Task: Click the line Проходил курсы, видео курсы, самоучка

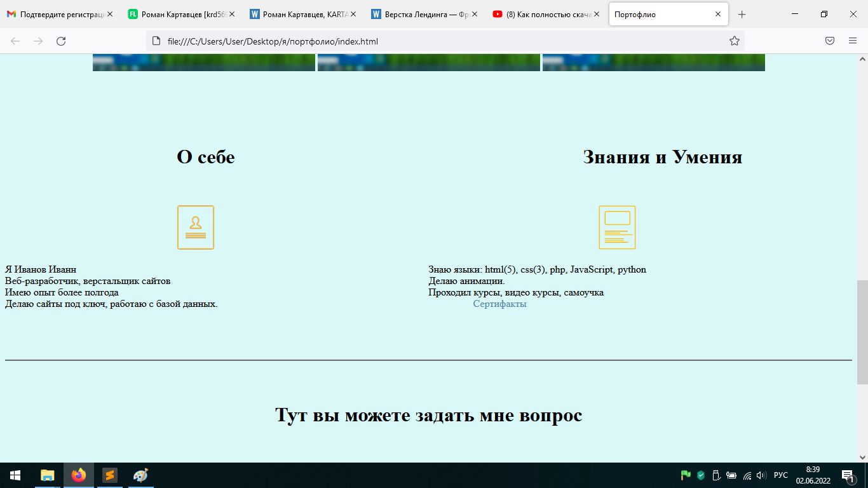Action: click(516, 293)
